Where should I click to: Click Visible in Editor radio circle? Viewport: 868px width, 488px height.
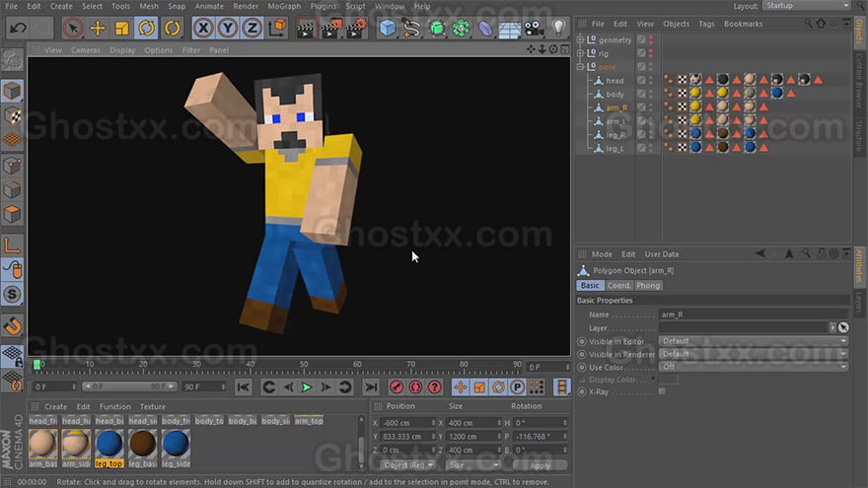point(581,342)
